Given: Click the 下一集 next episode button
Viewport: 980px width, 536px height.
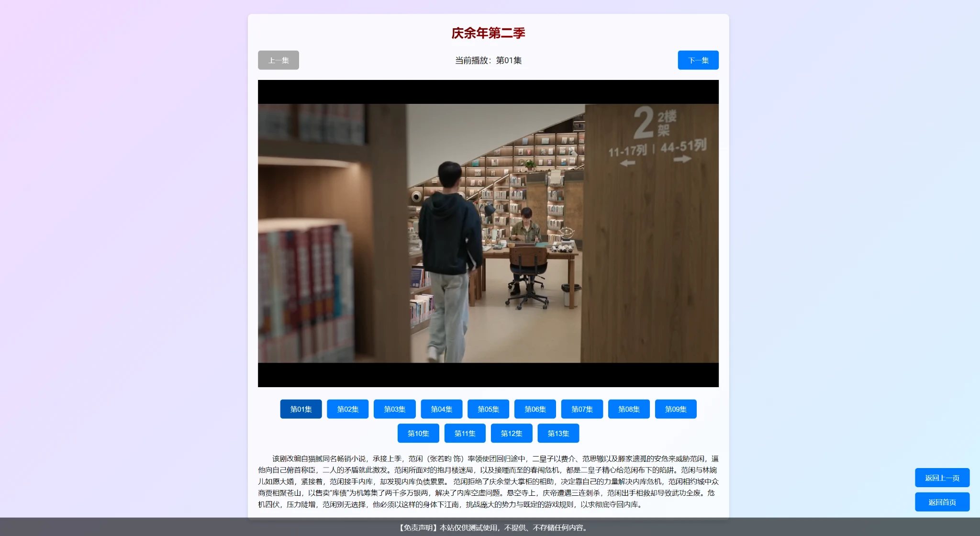Looking at the screenshot, I should (x=698, y=60).
